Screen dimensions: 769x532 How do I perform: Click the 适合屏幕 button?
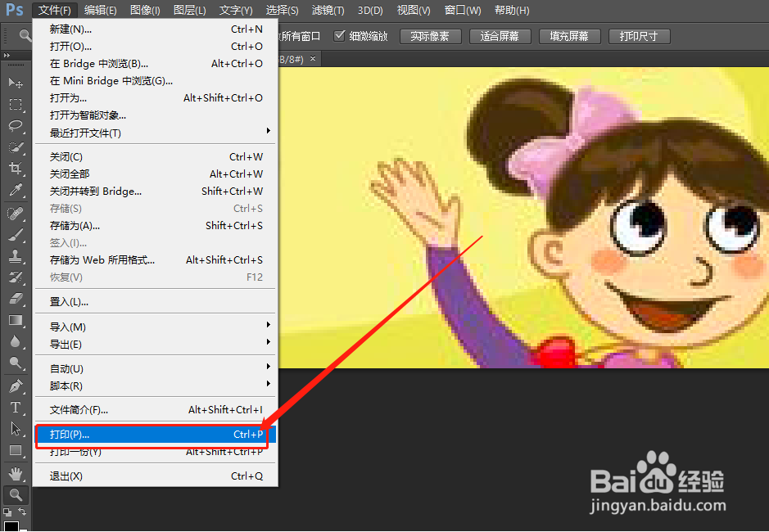(500, 36)
